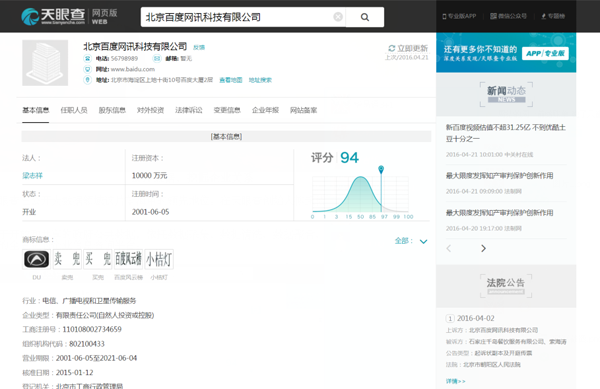Image resolution: width=600 pixels, height=389 pixels.
Task: Click the 百度风云榜 trademark thumbnail
Action: coord(128,259)
